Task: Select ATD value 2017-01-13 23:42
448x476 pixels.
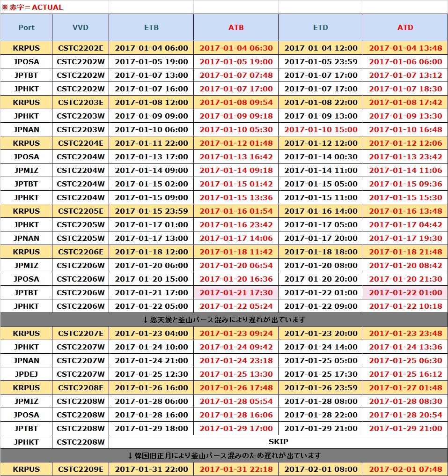Action: (405, 156)
